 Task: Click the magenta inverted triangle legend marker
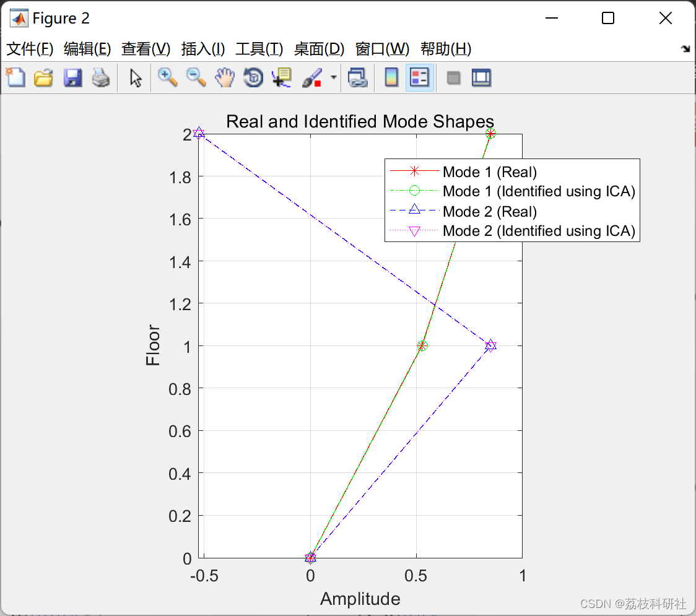click(x=414, y=231)
